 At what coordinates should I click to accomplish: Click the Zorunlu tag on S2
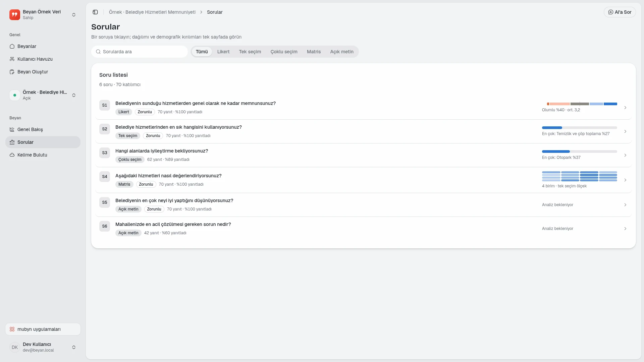(153, 136)
